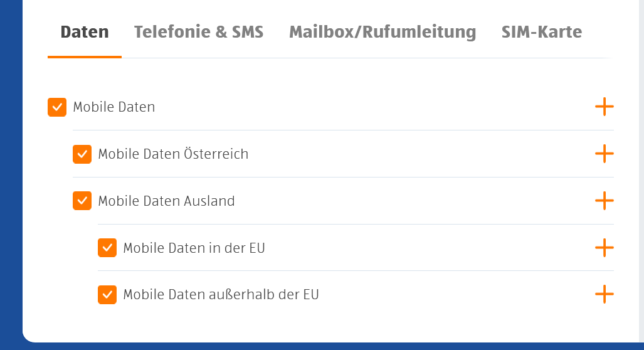The image size is (644, 350).
Task: Open the Mailbox/Rufumleitung tab
Action: (383, 32)
